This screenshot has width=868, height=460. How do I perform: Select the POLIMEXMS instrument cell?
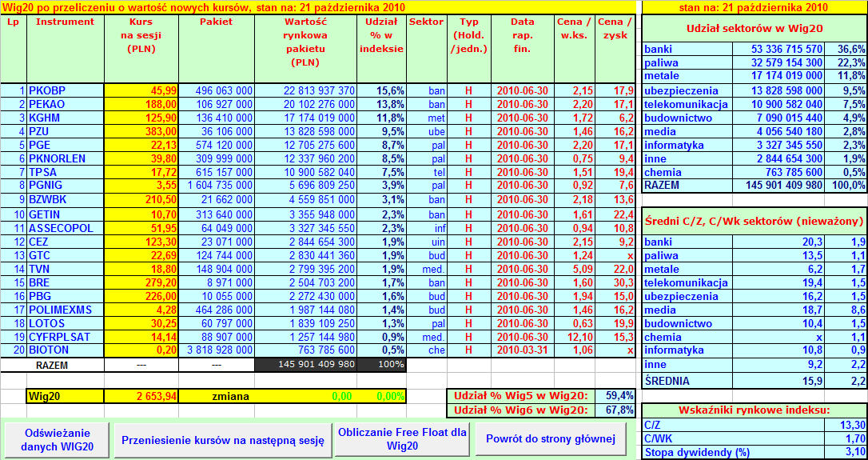click(66, 310)
